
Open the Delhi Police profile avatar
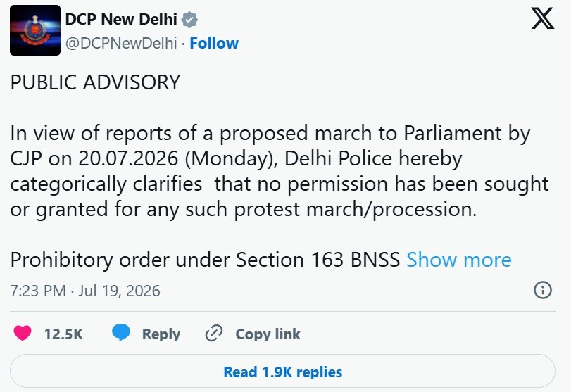click(35, 30)
